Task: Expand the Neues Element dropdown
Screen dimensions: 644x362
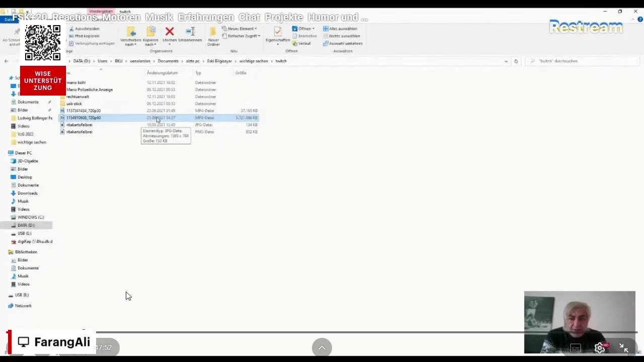Action: (239, 29)
